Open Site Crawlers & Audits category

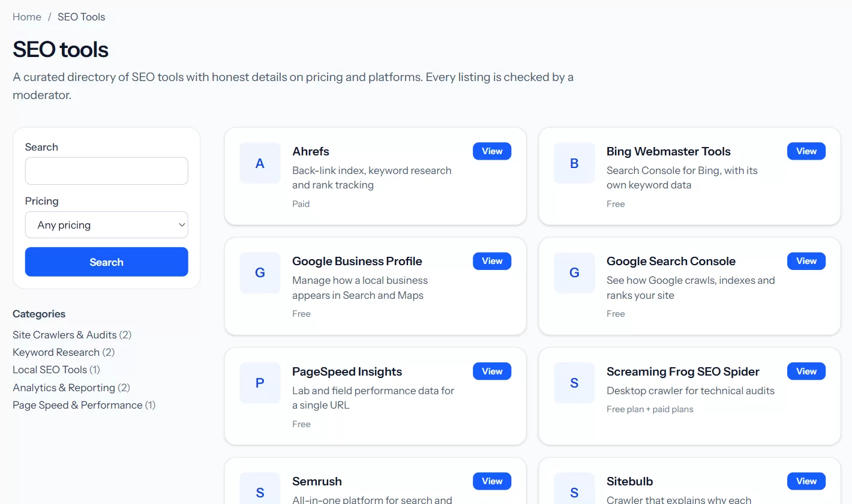click(x=65, y=335)
